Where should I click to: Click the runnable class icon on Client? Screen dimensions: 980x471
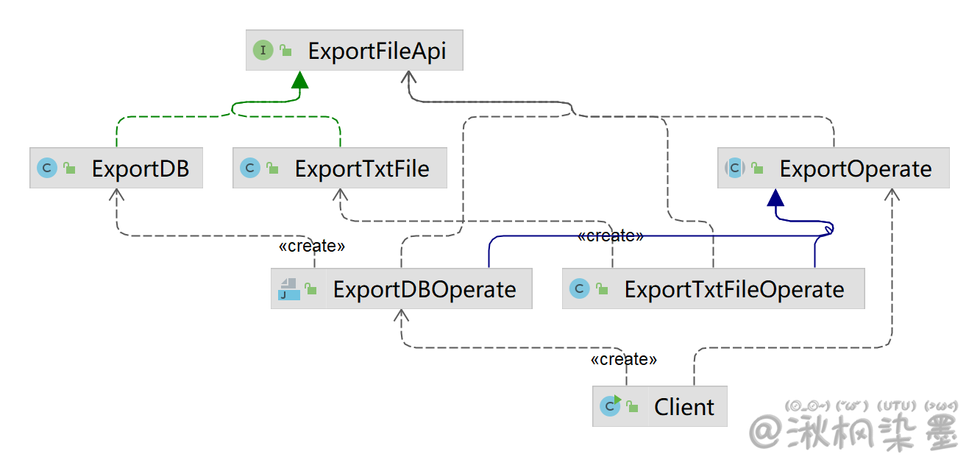[x=610, y=406]
